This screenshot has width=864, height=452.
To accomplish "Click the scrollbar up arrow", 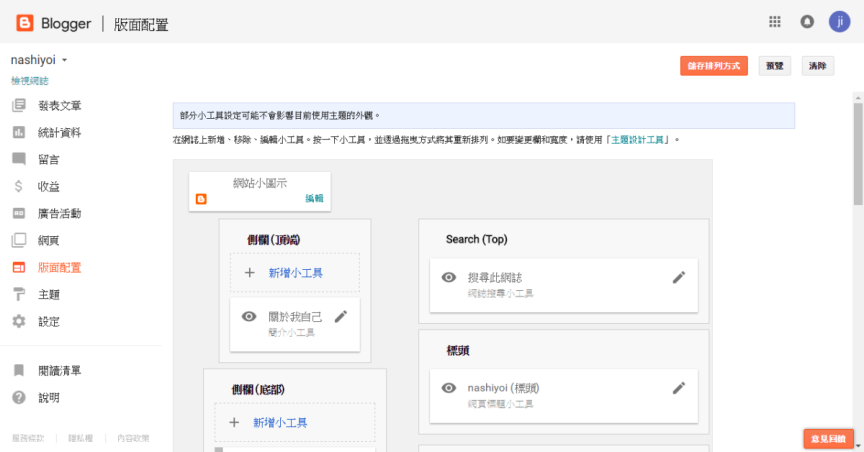I will (x=858, y=98).
